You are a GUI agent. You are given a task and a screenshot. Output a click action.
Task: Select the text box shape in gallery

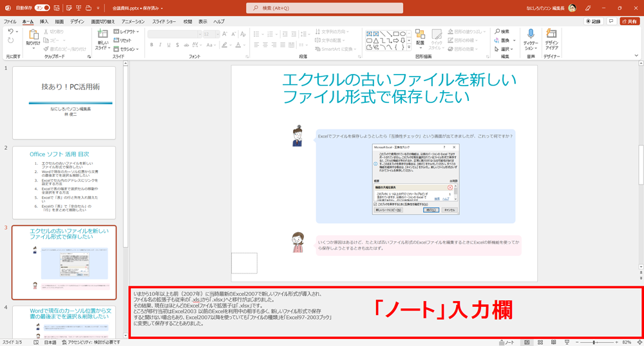[369, 33]
